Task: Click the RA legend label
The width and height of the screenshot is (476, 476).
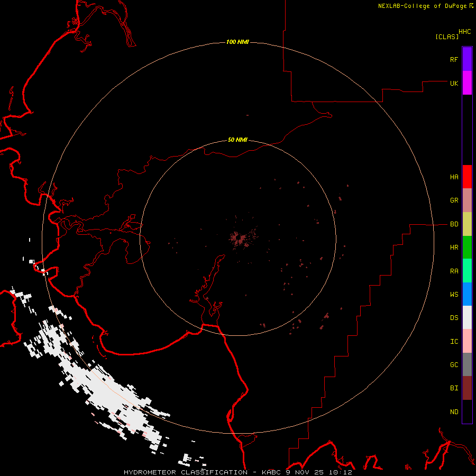Action: pyautogui.click(x=454, y=271)
